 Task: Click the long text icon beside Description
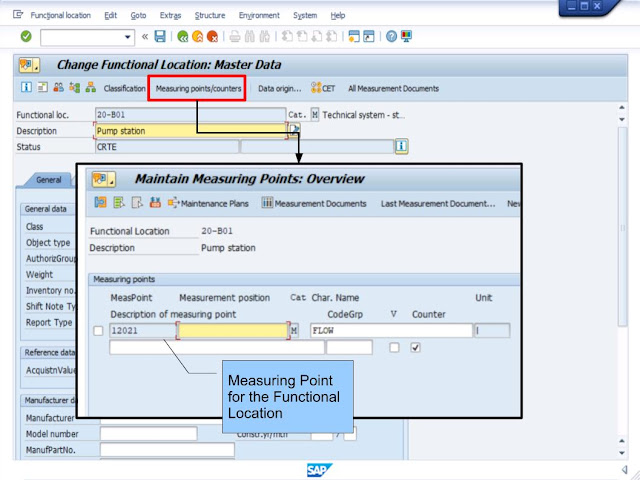(x=295, y=130)
